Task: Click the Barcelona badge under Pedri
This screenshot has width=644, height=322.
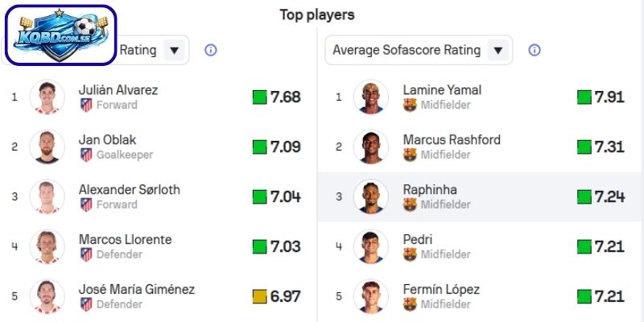Action: tap(410, 254)
